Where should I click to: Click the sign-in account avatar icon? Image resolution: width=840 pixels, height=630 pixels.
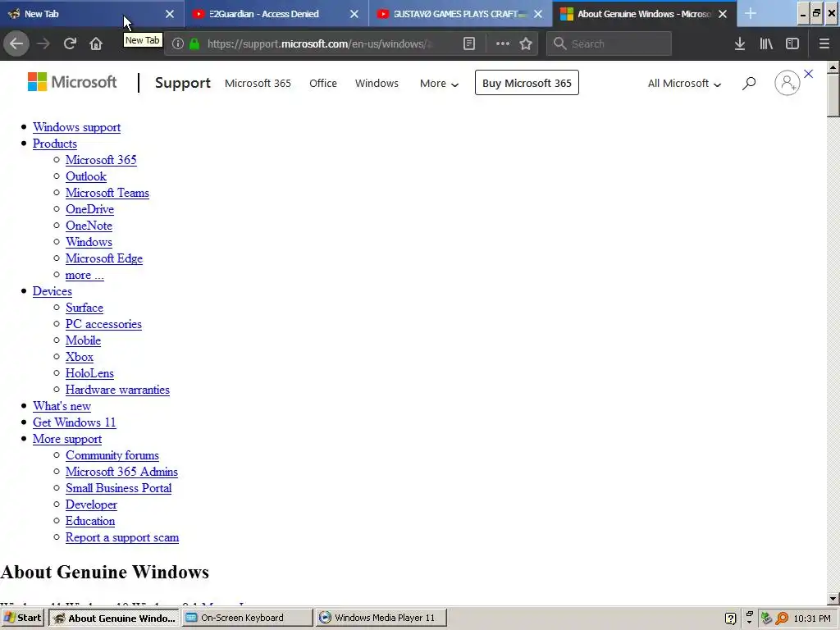(787, 83)
